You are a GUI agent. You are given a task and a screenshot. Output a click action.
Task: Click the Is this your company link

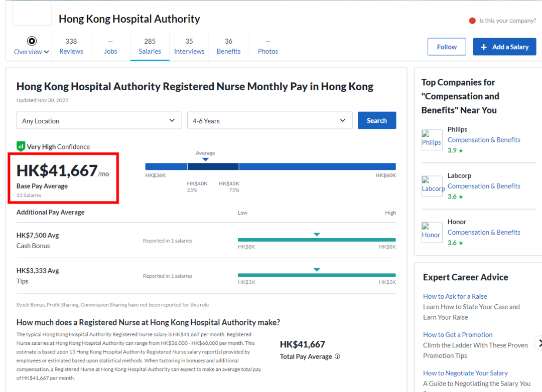[x=507, y=21]
